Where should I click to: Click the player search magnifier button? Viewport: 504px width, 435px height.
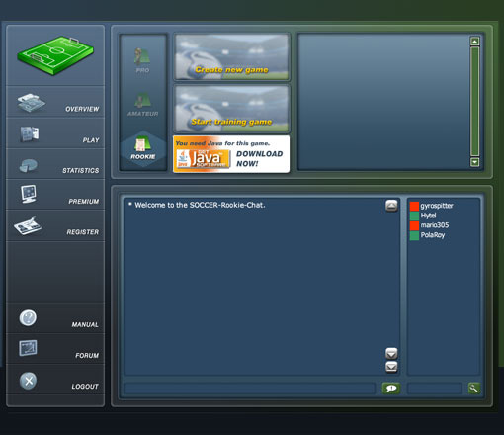coord(474,389)
